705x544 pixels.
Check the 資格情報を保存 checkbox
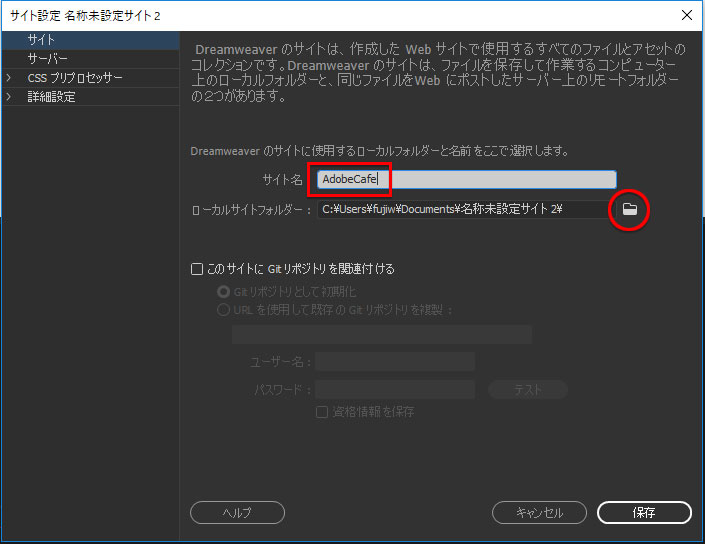(322, 411)
